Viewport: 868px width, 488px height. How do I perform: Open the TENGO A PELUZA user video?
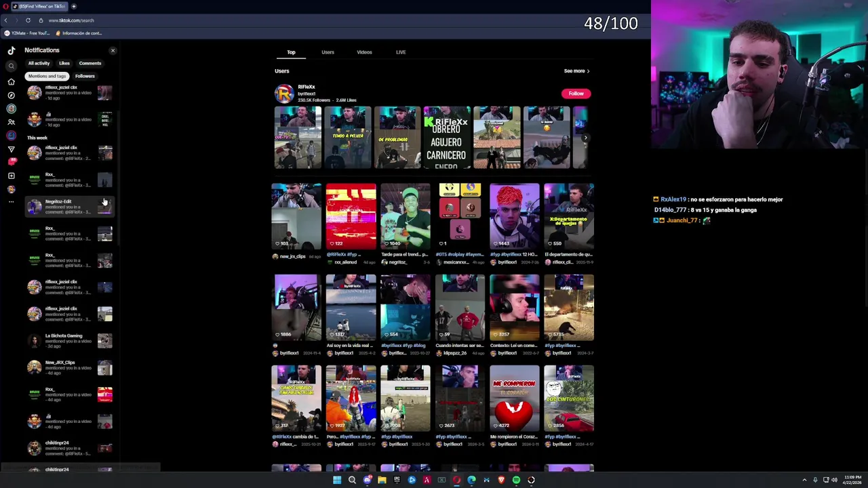(x=347, y=138)
